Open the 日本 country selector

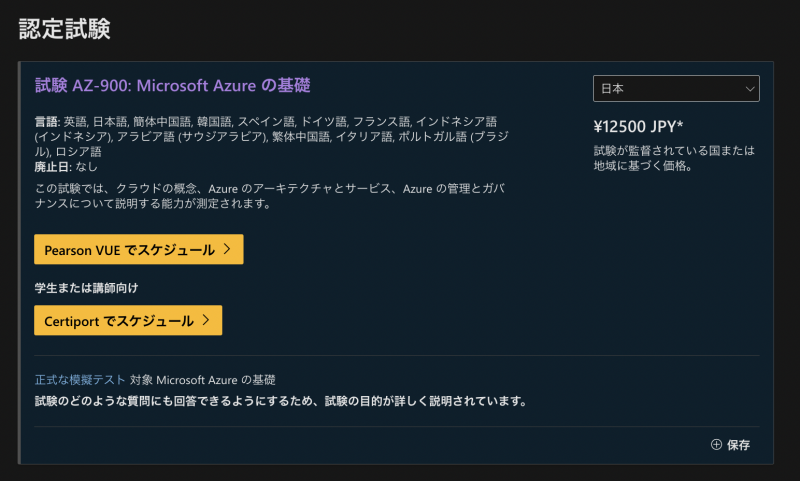click(676, 89)
